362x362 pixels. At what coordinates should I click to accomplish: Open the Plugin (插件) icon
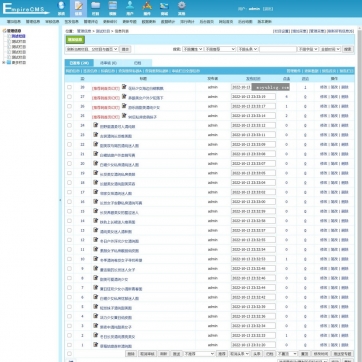pos(147,8)
